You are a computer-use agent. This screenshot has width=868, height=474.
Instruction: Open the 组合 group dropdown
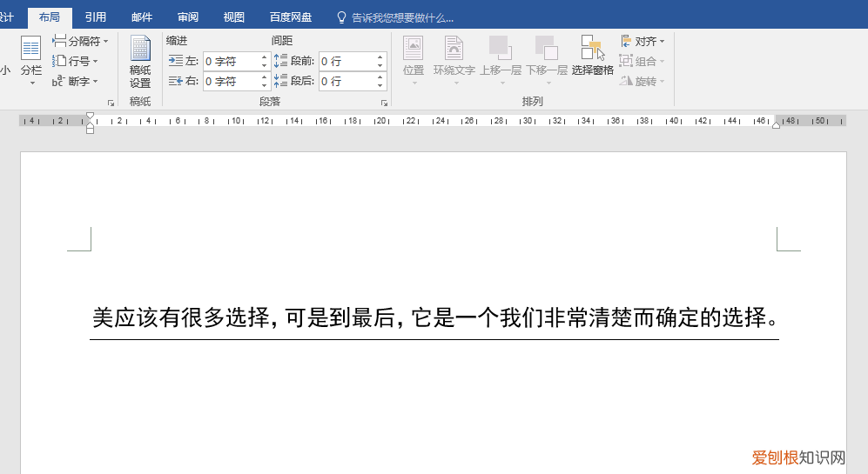point(643,61)
